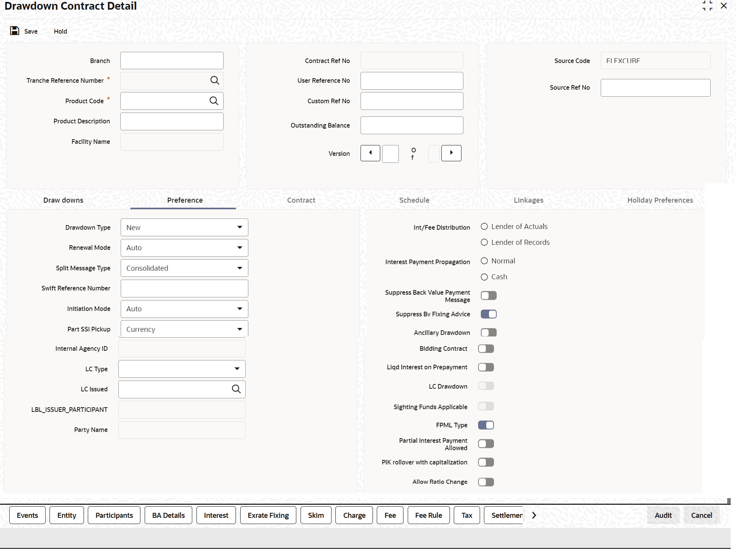Open Tranche Reference Number search lookup

pos(215,80)
